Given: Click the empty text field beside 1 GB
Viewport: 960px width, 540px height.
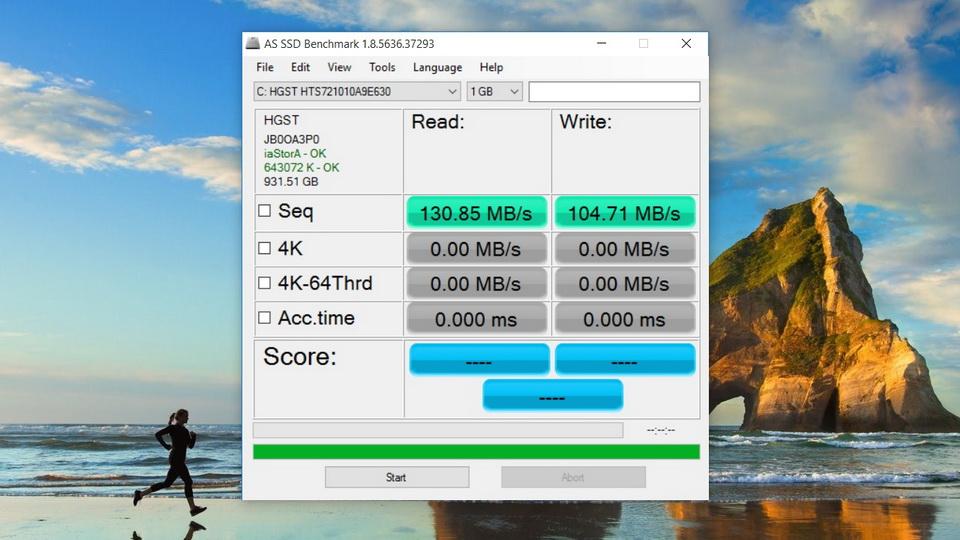Looking at the screenshot, I should coord(614,92).
